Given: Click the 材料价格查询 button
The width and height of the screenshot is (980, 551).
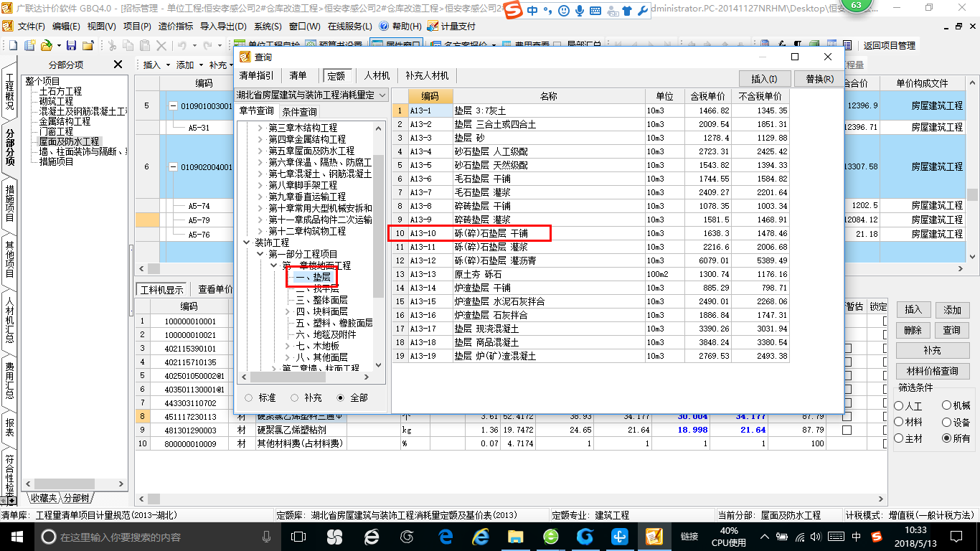Looking at the screenshot, I should point(932,371).
